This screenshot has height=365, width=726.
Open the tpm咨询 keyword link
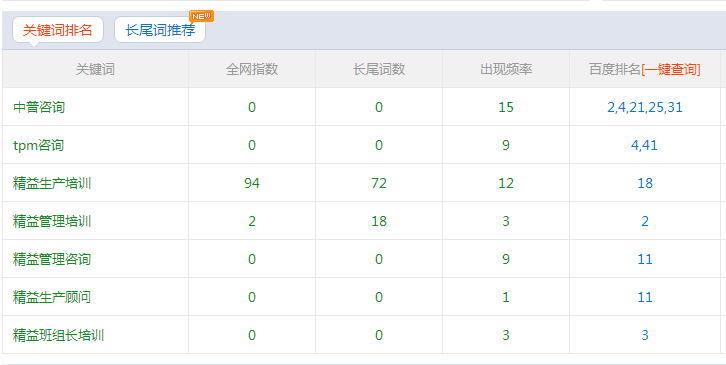point(38,145)
